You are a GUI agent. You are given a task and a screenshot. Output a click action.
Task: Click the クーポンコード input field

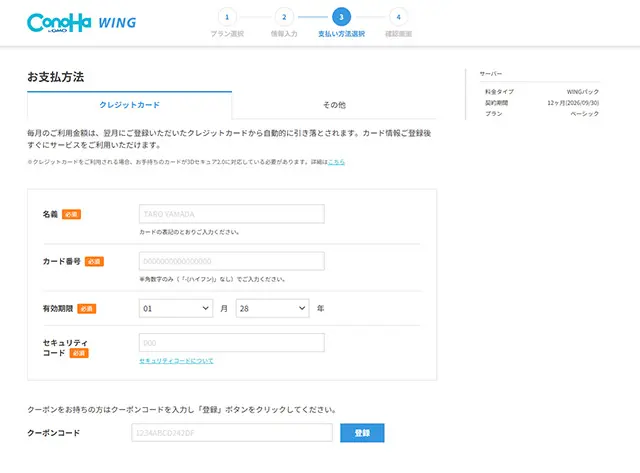click(x=231, y=433)
